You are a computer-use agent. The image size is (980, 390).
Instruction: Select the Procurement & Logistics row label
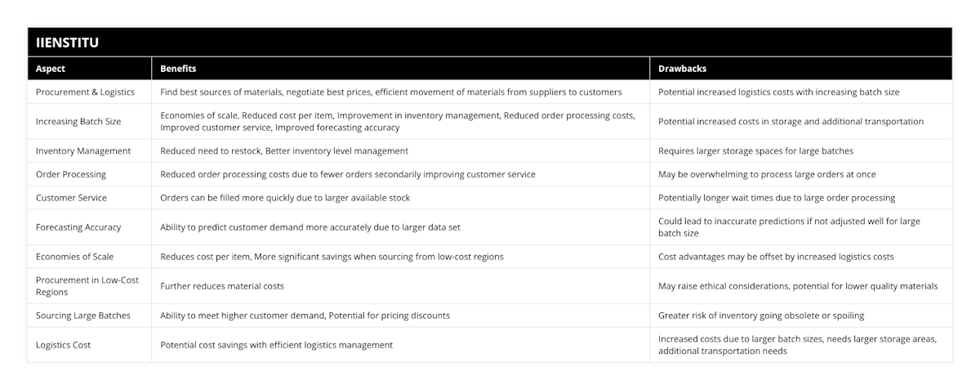[85, 92]
